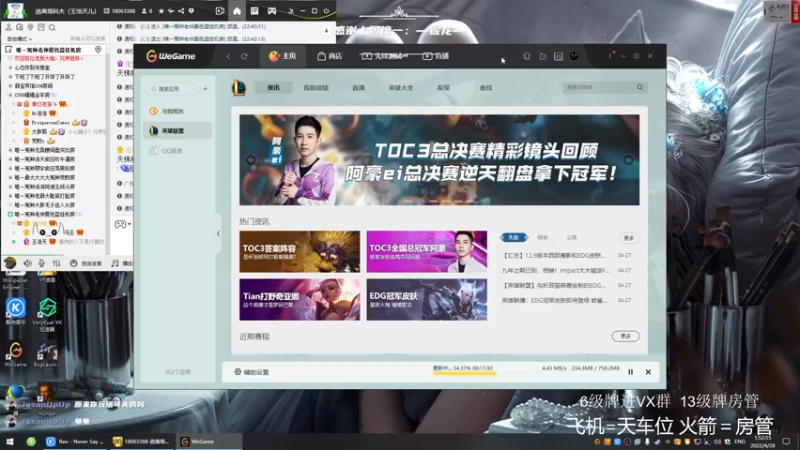
Task: Open the 12.9版本 EDG皮肤 headline
Action: tap(554, 255)
